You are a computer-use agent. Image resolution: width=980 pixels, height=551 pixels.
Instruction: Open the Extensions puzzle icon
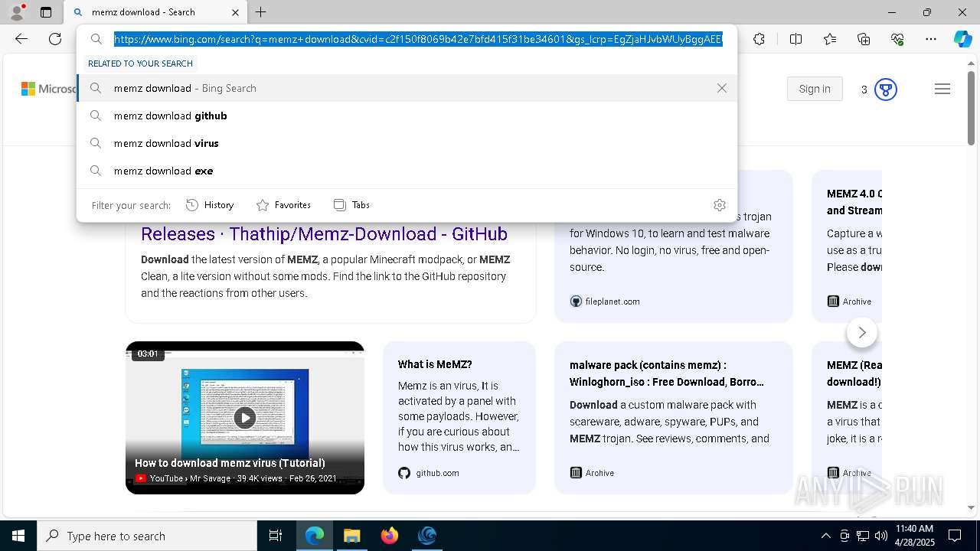pos(759,39)
